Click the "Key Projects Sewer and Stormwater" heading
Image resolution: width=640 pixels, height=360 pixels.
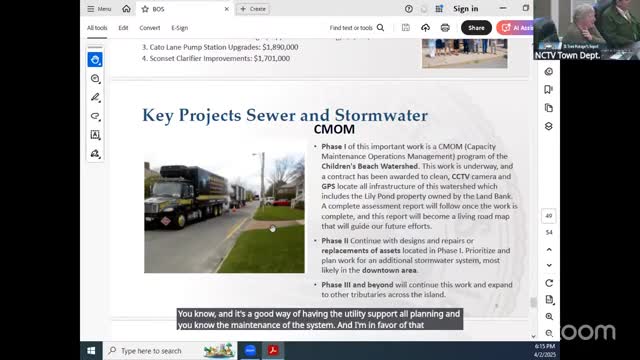(x=285, y=115)
